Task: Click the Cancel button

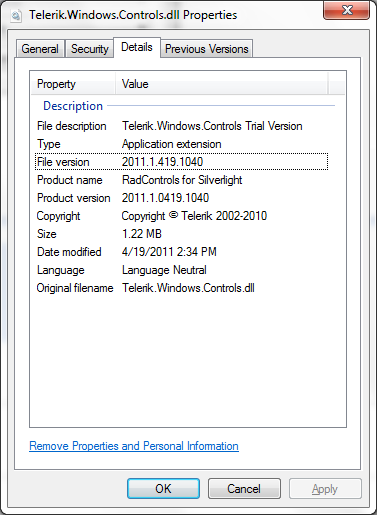Action: click(x=244, y=489)
